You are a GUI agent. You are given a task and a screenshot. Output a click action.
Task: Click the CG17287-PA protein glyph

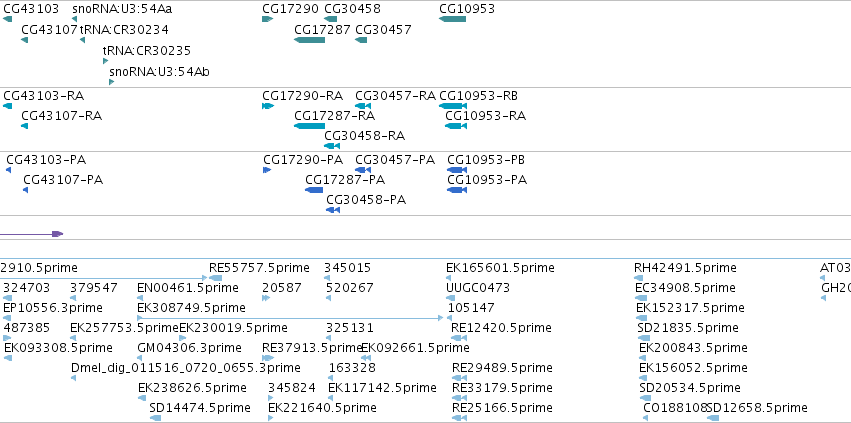point(314,190)
